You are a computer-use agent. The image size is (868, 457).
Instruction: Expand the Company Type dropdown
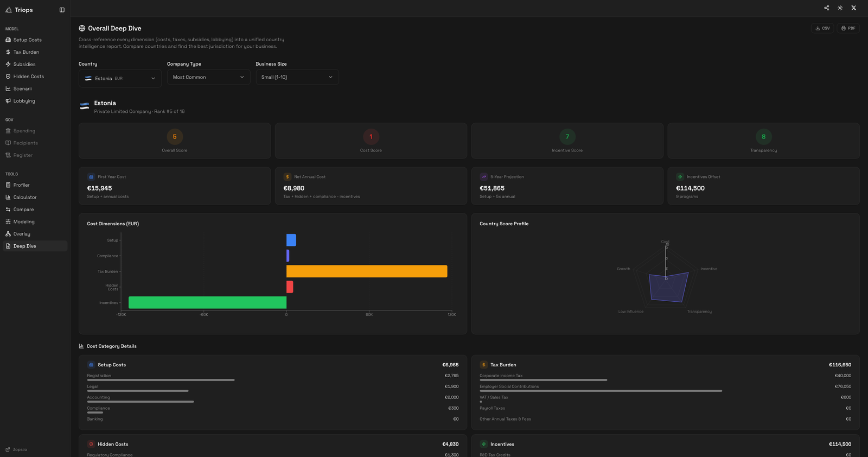pos(208,77)
